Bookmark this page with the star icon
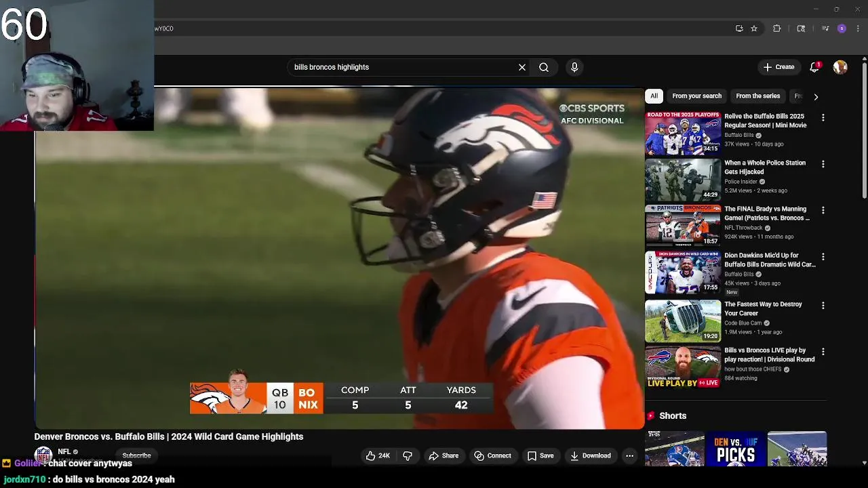 click(753, 28)
